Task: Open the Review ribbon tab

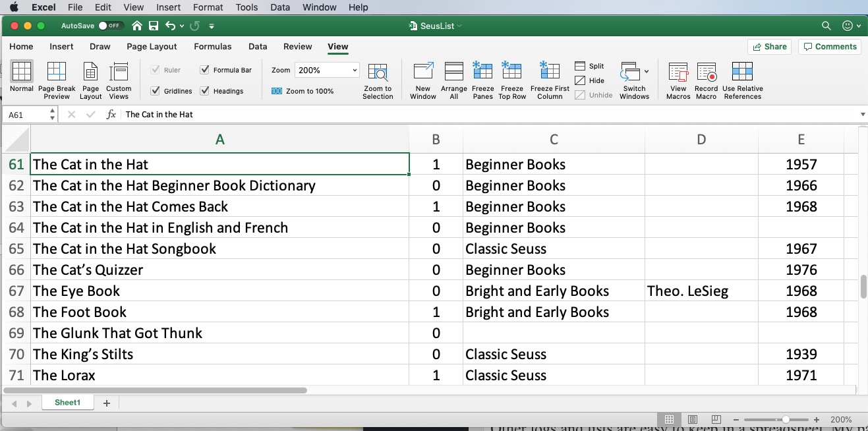Action: point(297,46)
